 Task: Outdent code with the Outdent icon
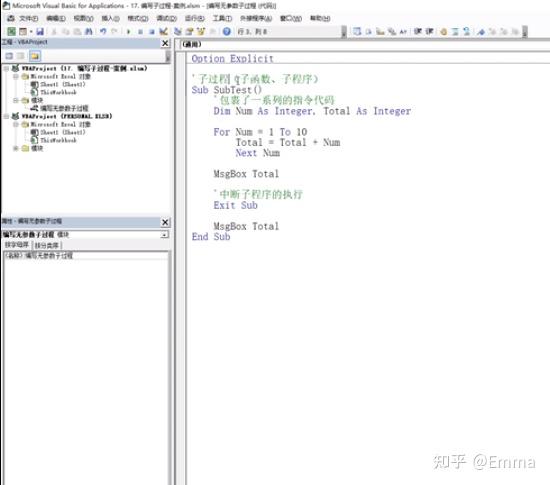[429, 32]
